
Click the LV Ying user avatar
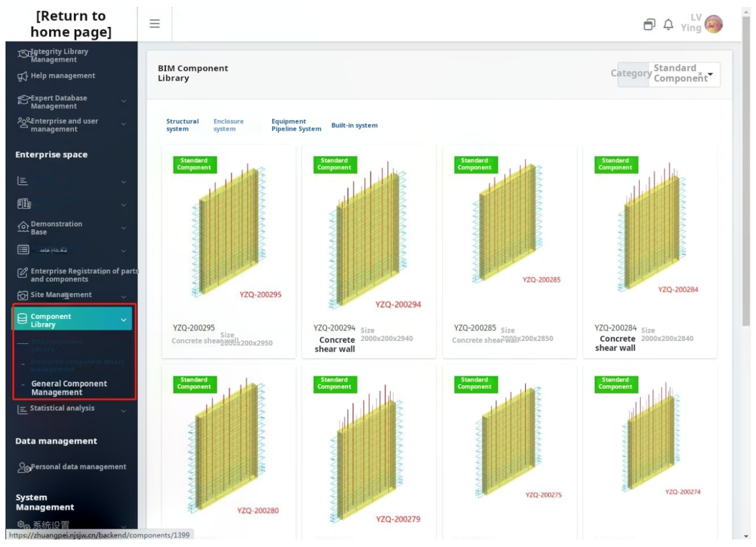pyautogui.click(x=713, y=24)
